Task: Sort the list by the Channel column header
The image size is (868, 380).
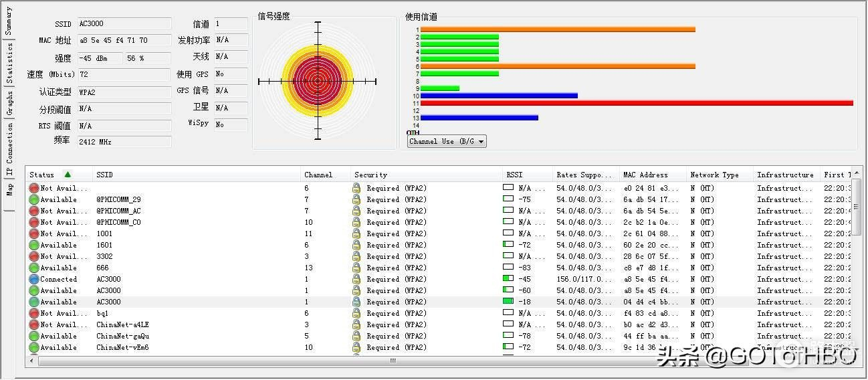Action: tap(325, 175)
